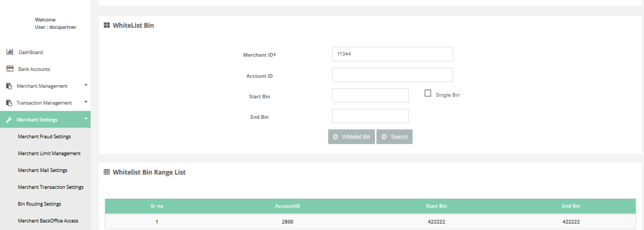Click the Transaction Management sidebar icon

click(9, 103)
